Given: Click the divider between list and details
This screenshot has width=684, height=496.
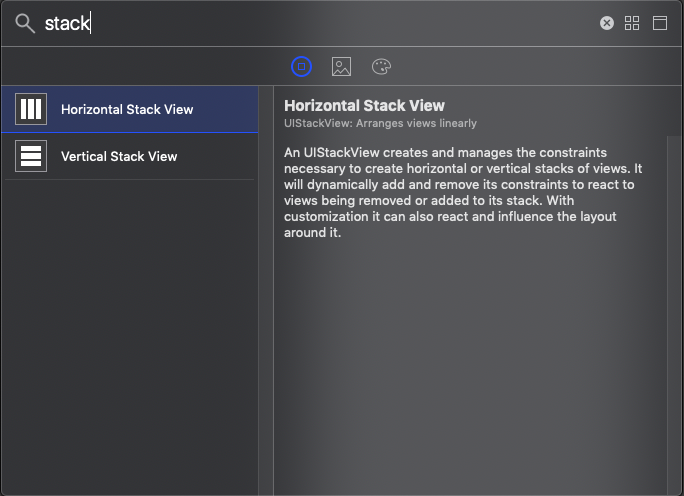Looking at the screenshot, I should [258, 300].
